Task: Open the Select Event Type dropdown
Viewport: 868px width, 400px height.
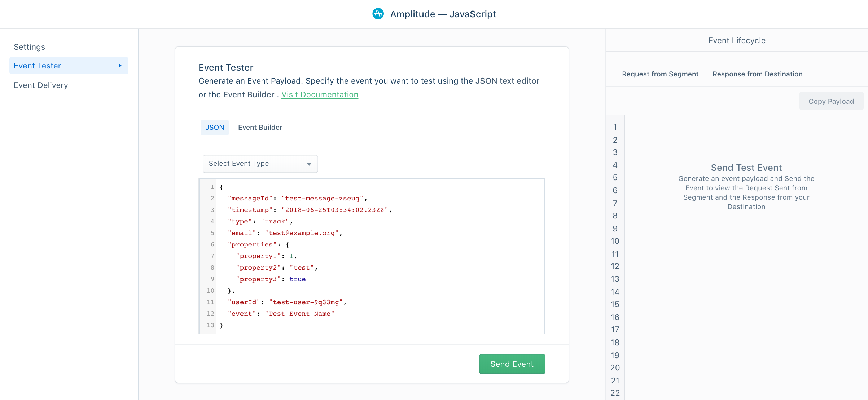Action: pyautogui.click(x=260, y=164)
